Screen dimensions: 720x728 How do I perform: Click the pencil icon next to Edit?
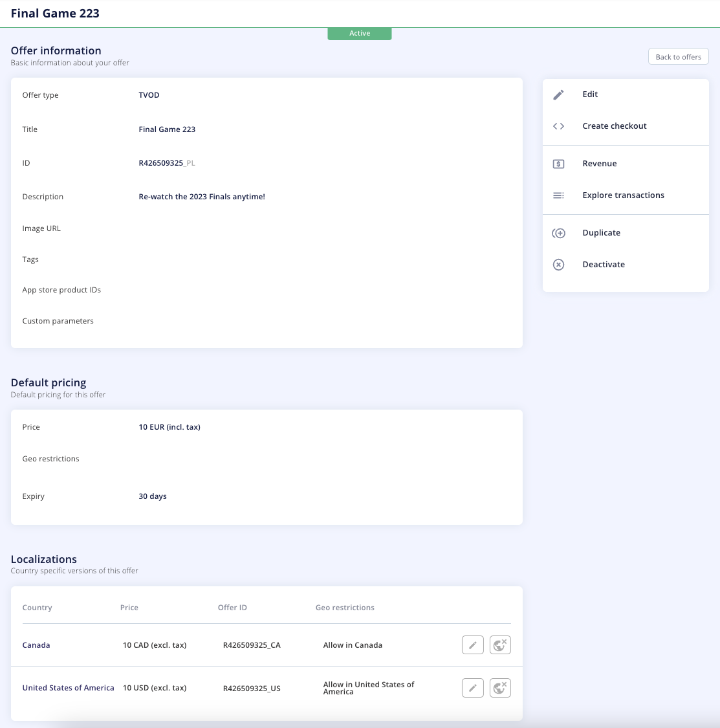[x=558, y=94]
